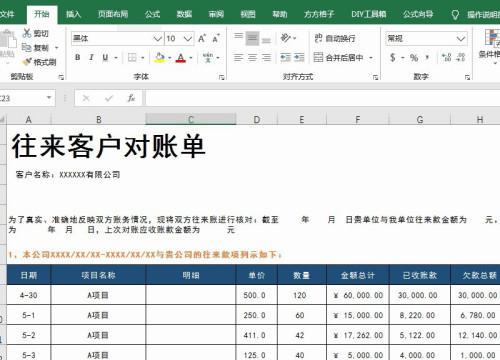Open the DIY工具箱 tab
Screen dimensions: 500x360
[x=369, y=14]
